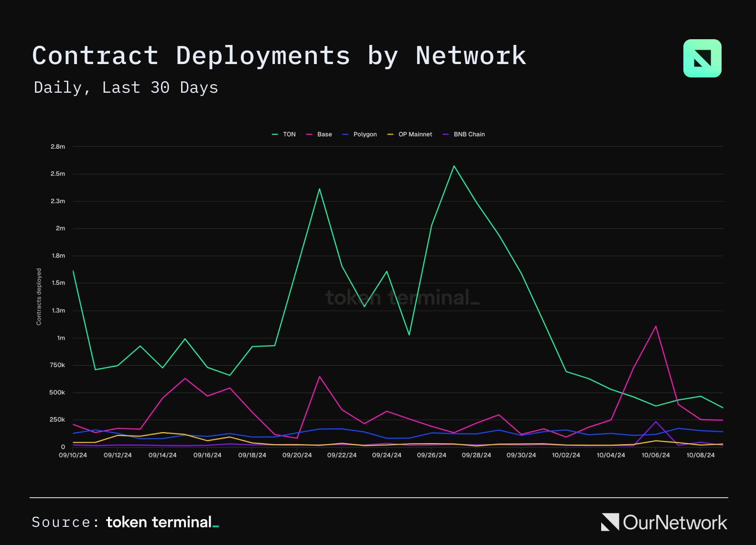
Task: Toggle the TON legend entry
Action: pos(284,134)
